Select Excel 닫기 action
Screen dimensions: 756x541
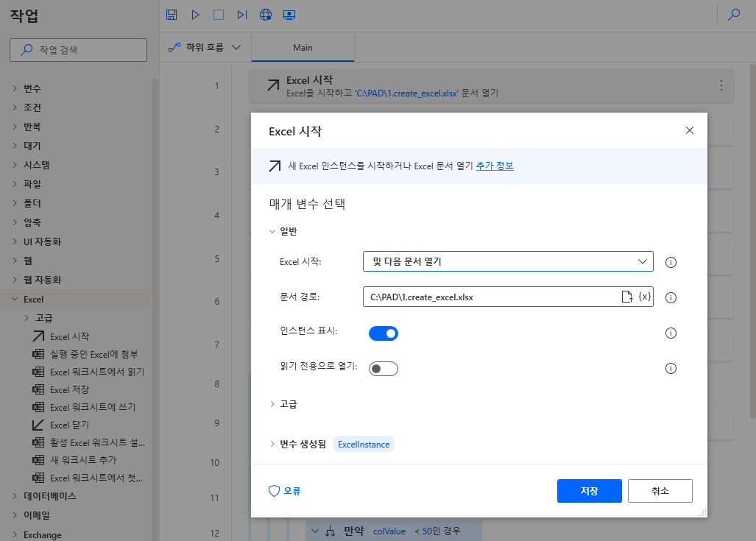click(x=61, y=425)
